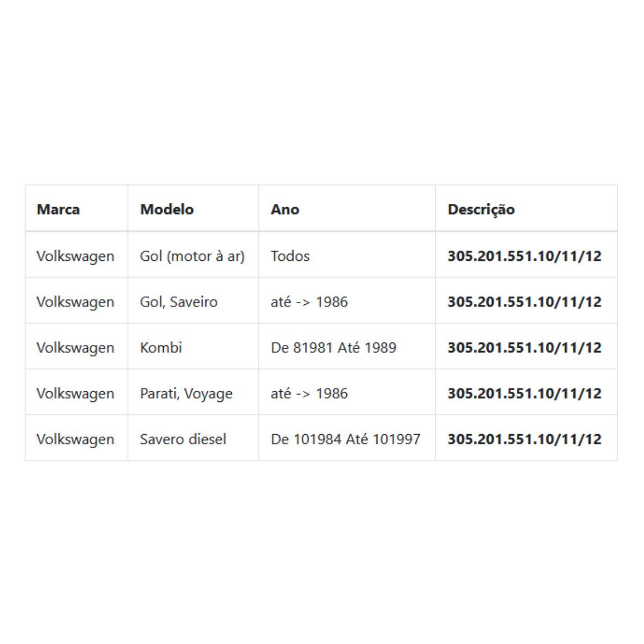The height and width of the screenshot is (644, 644).
Task: Select the Kombi model cell
Action: (x=193, y=347)
